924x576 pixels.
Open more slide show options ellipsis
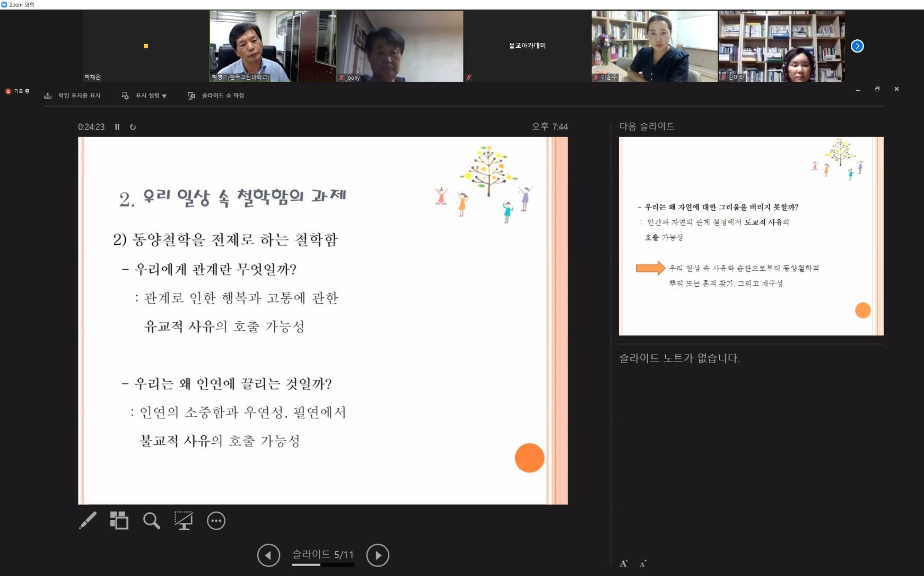216,521
